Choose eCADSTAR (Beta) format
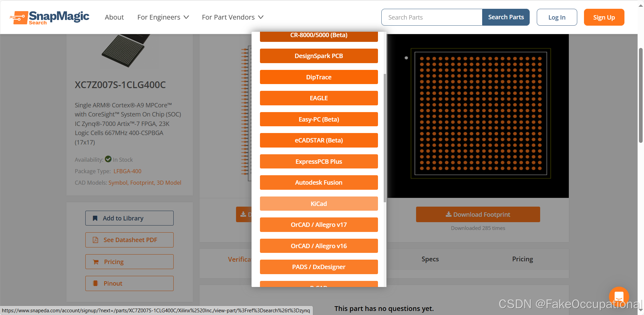 coord(319,140)
